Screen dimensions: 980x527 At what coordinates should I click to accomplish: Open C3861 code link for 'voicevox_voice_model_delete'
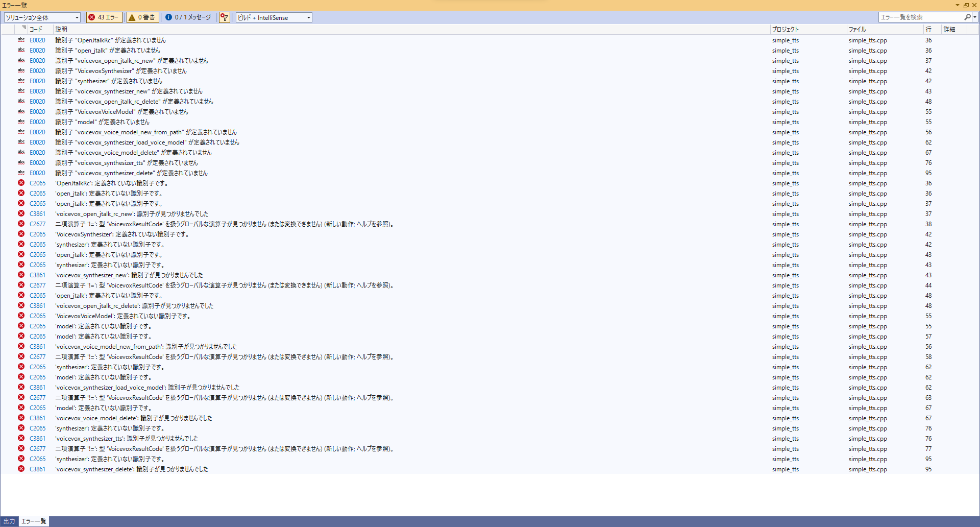click(x=37, y=418)
